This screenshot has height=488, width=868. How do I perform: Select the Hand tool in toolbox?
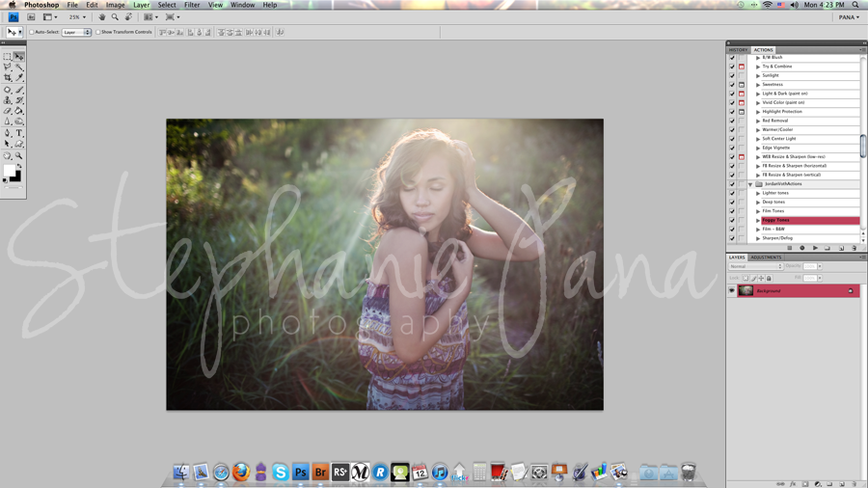point(7,156)
